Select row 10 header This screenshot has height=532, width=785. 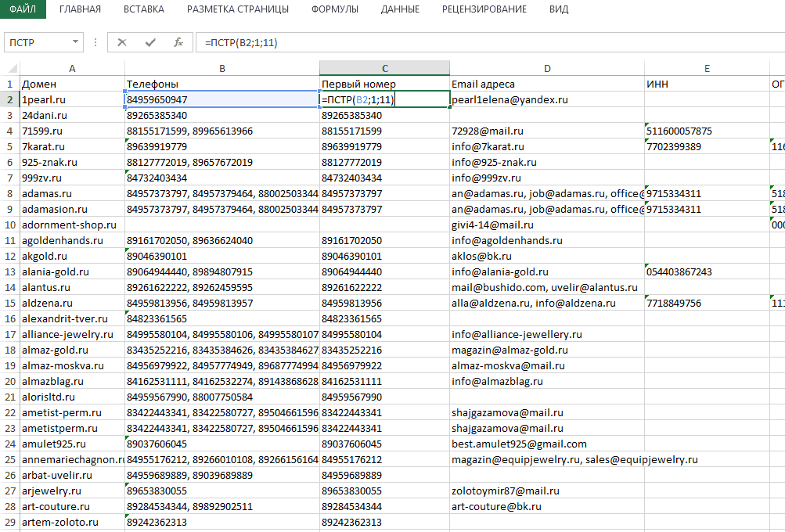tap(10, 225)
